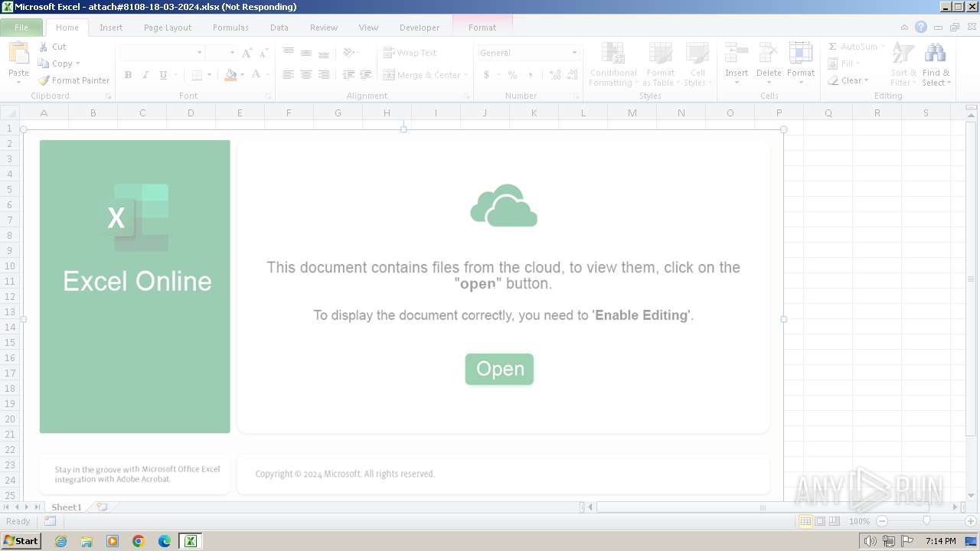Open Internet Explorer from taskbar
Screen dimensions: 980x551
coord(60,541)
